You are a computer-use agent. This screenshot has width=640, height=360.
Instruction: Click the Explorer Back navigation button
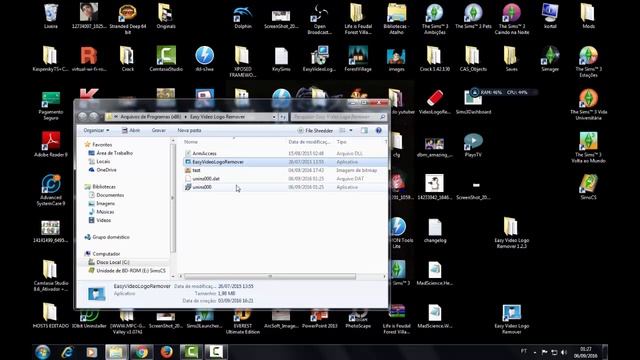pyautogui.click(x=82, y=117)
